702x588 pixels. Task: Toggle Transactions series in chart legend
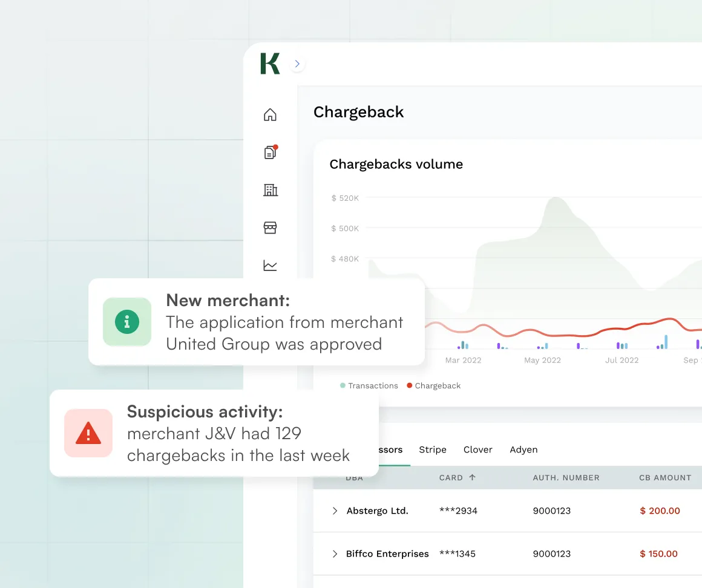[x=369, y=386]
